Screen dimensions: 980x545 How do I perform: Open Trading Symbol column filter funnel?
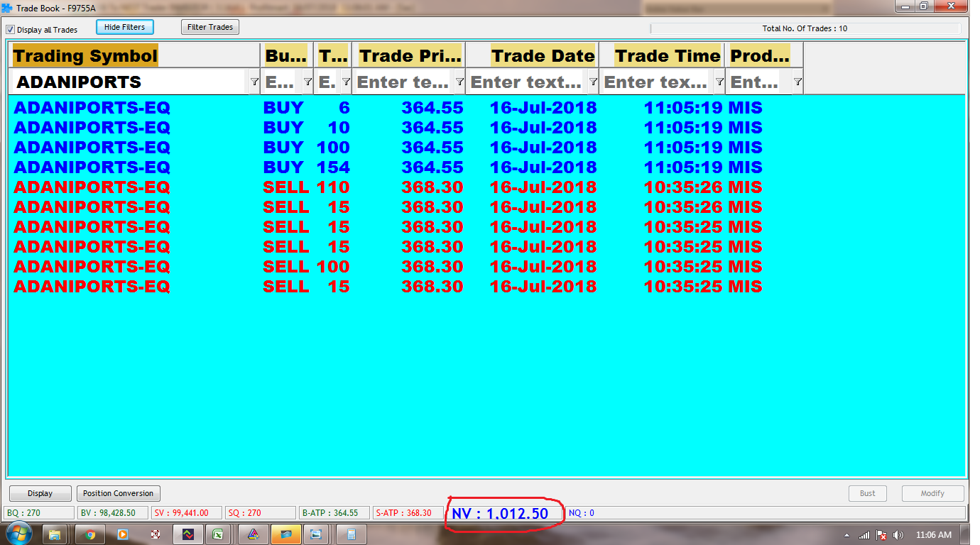point(254,82)
